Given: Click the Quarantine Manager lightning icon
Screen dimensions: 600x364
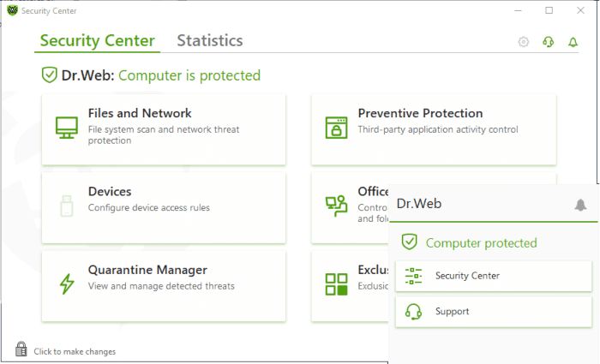Looking at the screenshot, I should [x=67, y=283].
